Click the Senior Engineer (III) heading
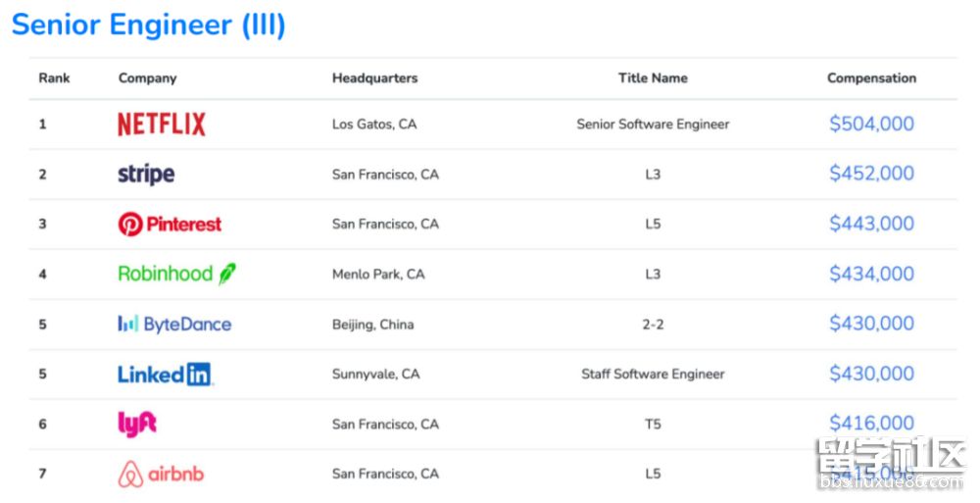 click(x=149, y=25)
